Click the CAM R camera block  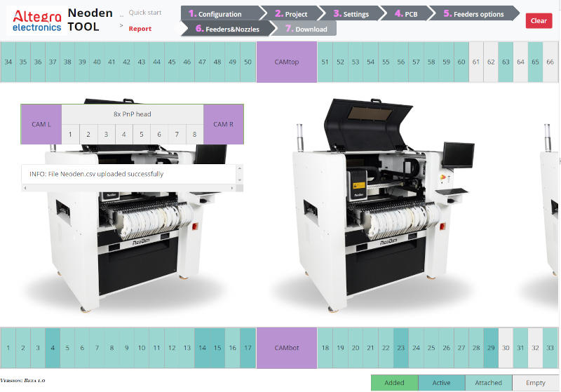point(224,124)
